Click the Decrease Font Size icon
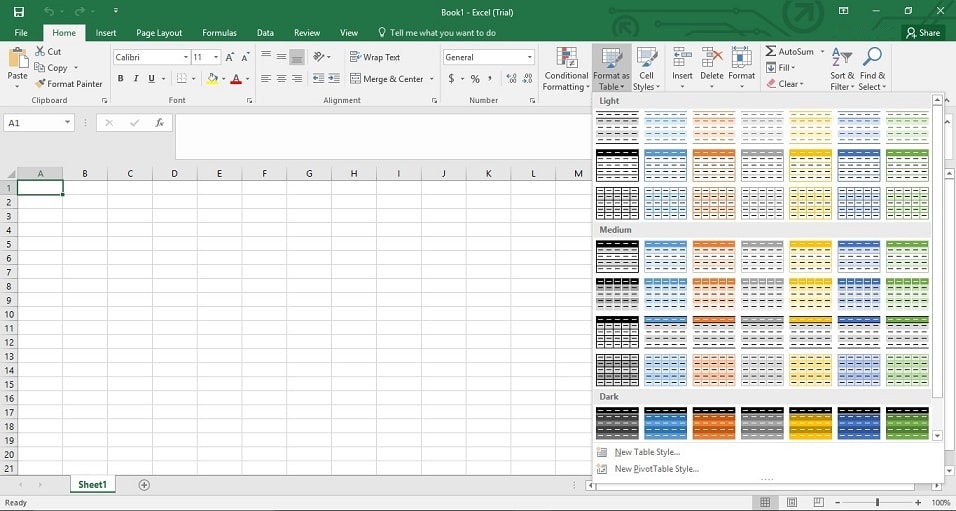The height and width of the screenshot is (511, 956). 245,57
